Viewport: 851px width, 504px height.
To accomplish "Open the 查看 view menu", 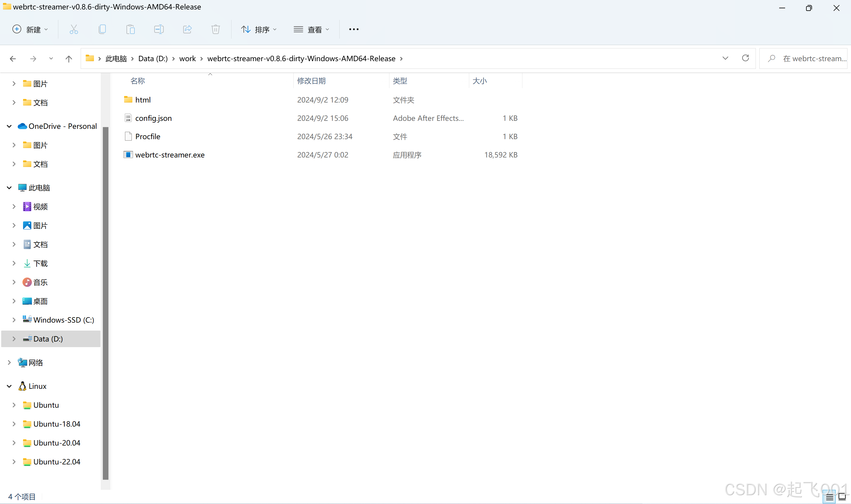I will (x=311, y=30).
